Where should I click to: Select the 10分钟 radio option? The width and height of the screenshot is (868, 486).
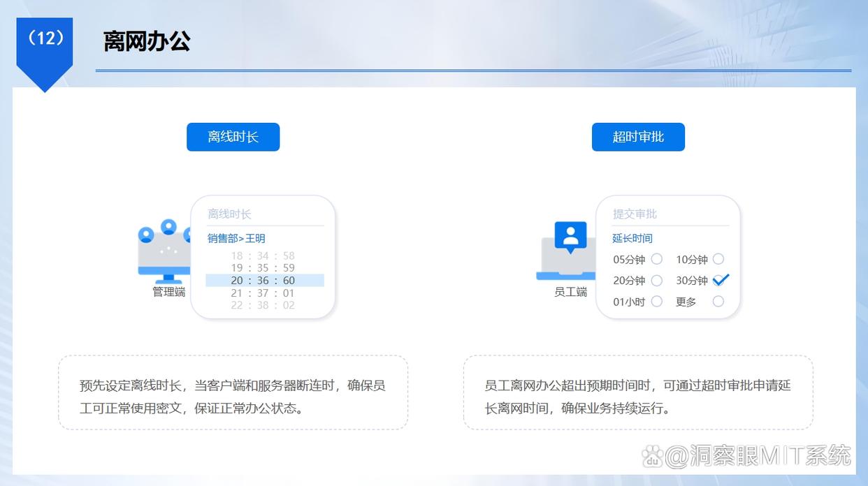coord(718,259)
